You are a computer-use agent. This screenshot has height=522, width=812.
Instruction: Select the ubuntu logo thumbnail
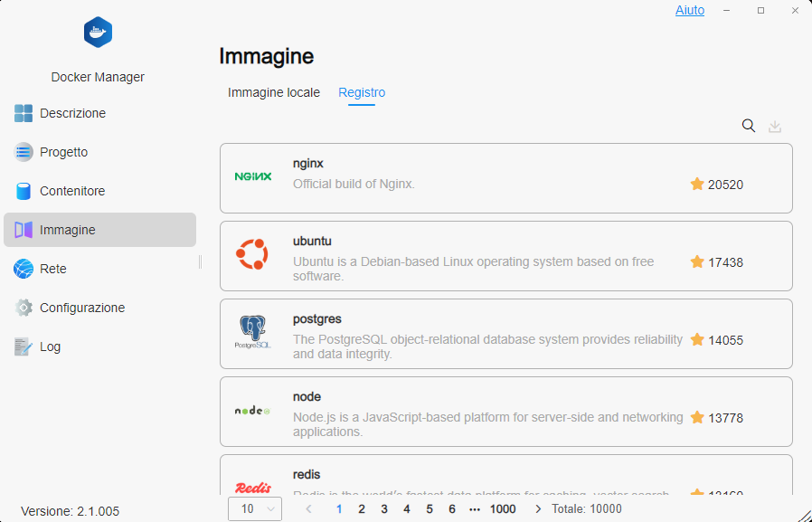[x=252, y=254]
